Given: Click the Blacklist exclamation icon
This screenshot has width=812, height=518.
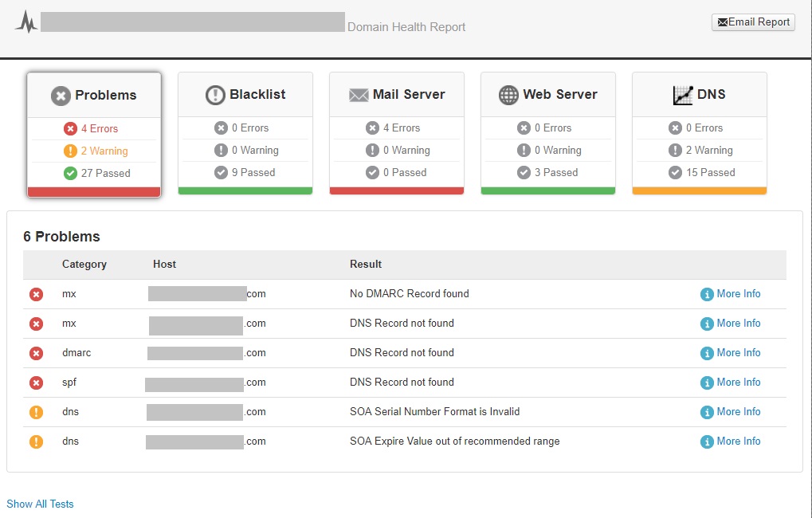Looking at the screenshot, I should coord(215,95).
